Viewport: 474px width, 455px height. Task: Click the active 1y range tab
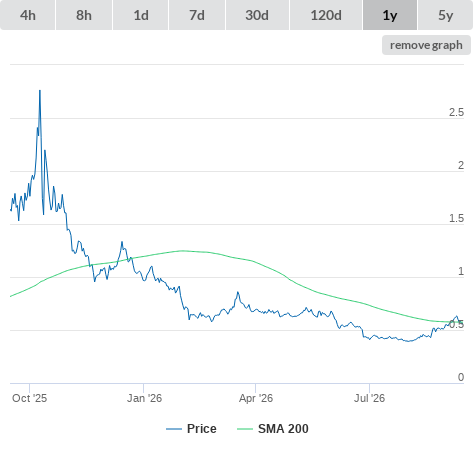coord(390,15)
